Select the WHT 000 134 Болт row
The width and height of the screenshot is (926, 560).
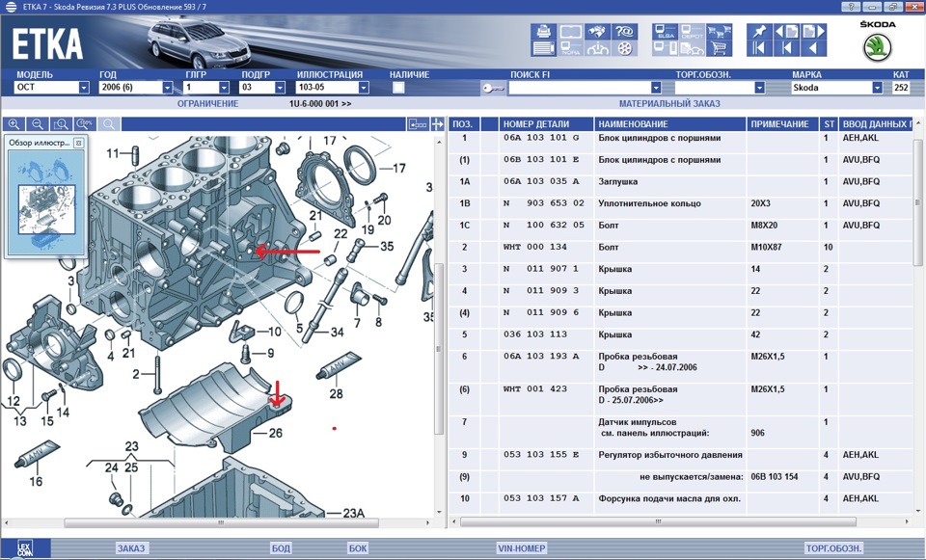click(x=680, y=248)
